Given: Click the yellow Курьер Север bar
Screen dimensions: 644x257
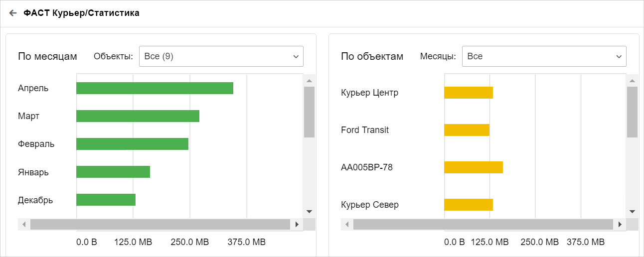Looking at the screenshot, I should [x=468, y=205].
